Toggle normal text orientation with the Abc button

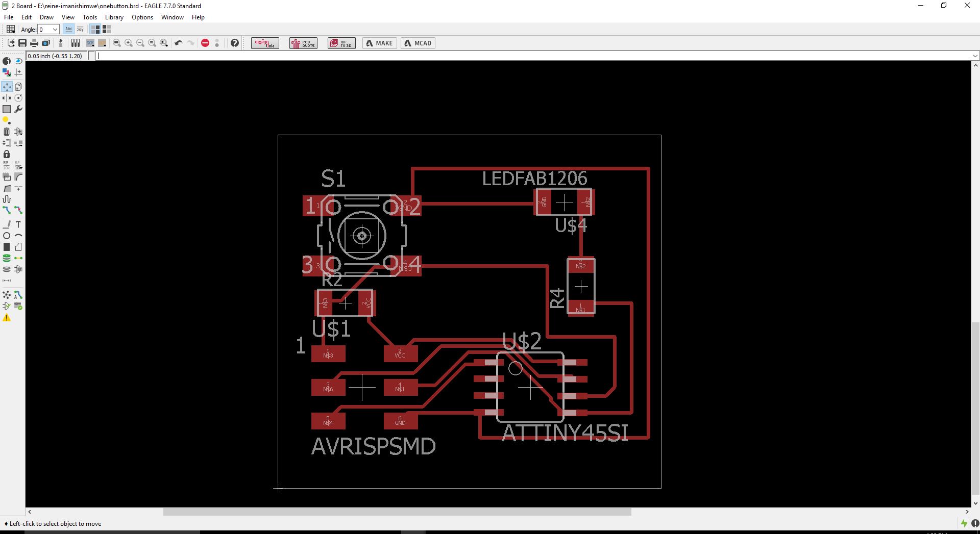click(x=69, y=29)
